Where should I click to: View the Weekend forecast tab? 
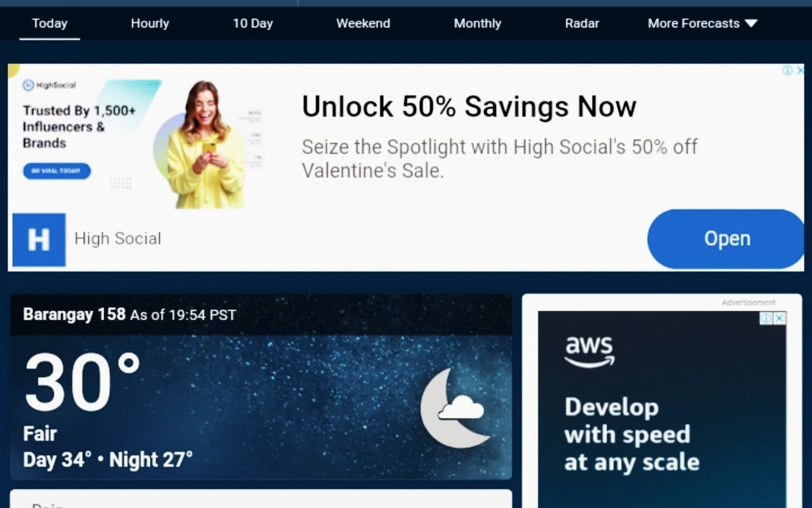(x=363, y=23)
